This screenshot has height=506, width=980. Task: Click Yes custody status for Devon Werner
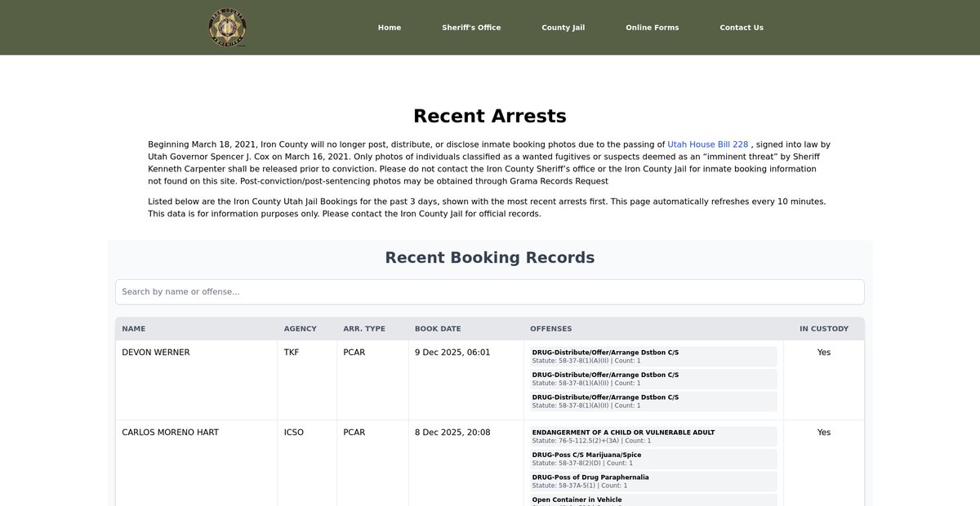pos(824,353)
